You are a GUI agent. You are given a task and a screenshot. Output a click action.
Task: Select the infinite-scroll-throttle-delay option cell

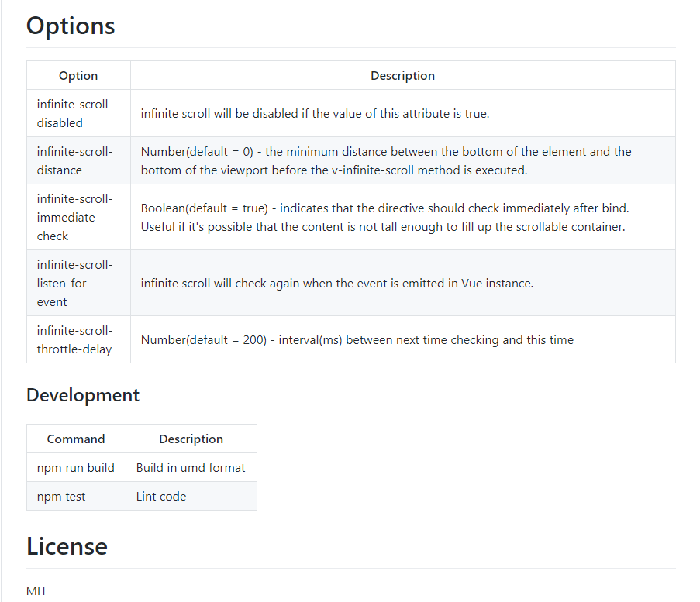coord(78,339)
